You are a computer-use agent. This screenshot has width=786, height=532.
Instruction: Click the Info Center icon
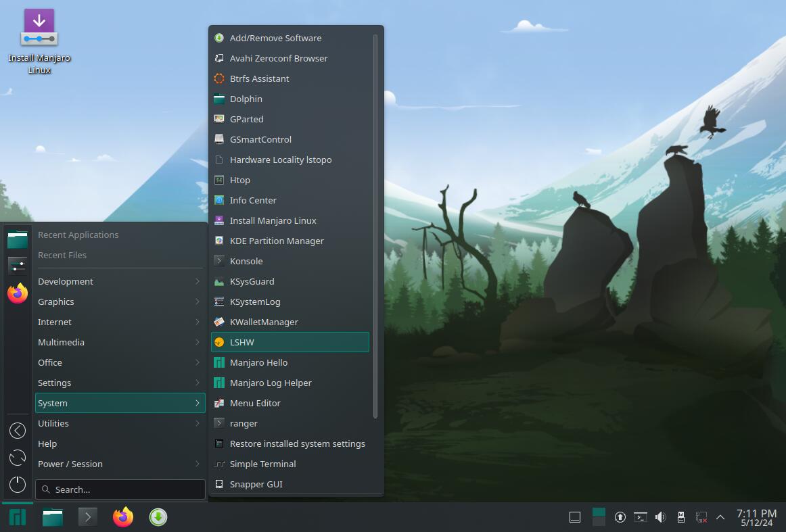(x=219, y=200)
